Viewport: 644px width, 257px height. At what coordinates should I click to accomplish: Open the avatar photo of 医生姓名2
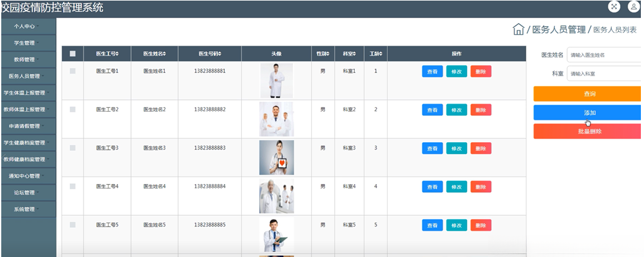[x=276, y=119]
